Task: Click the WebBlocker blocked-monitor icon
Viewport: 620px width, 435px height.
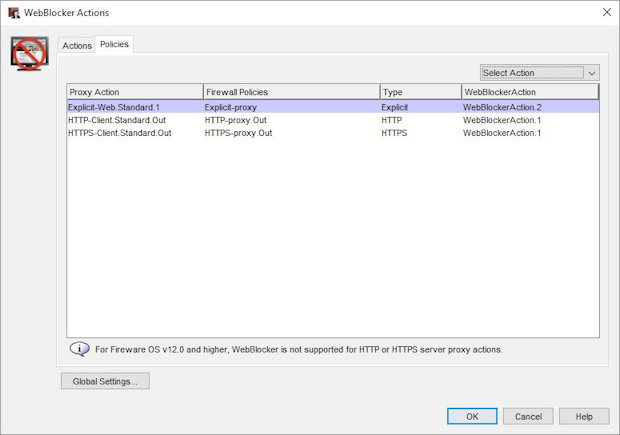Action: (x=30, y=53)
